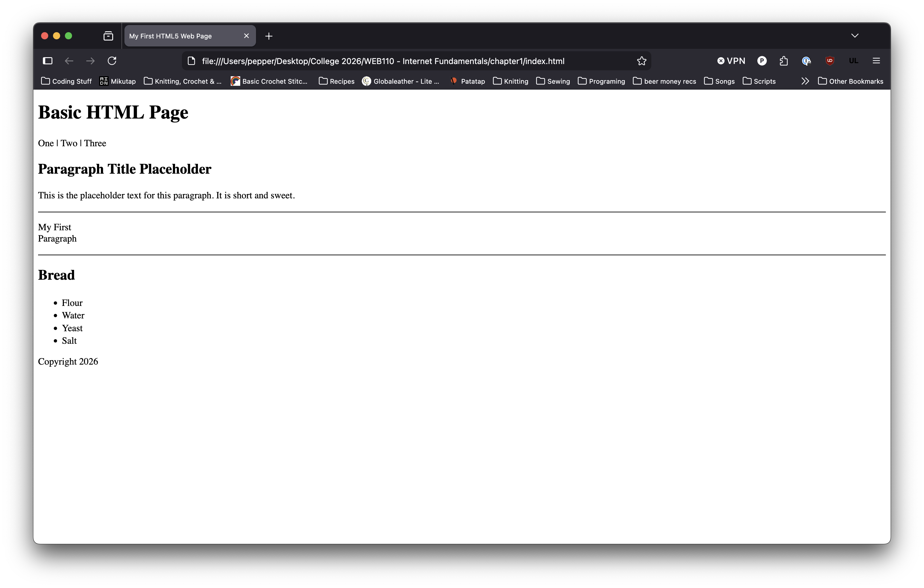
Task: Open the beer money recs folder
Action: (664, 81)
